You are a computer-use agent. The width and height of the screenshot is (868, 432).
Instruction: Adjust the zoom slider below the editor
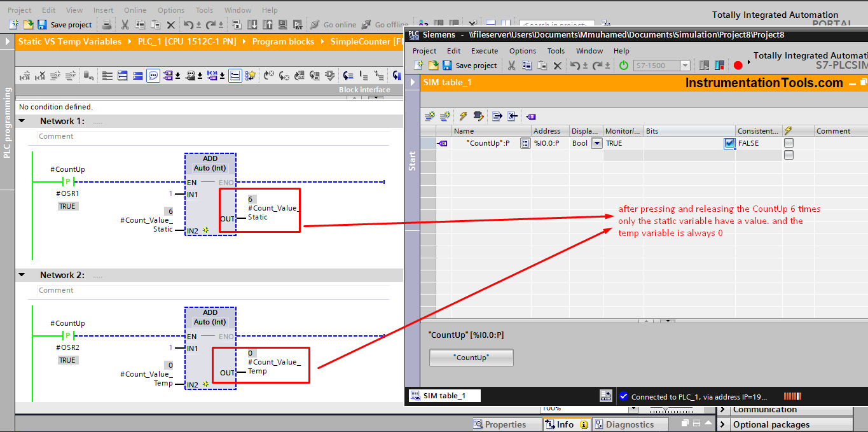[666, 408]
